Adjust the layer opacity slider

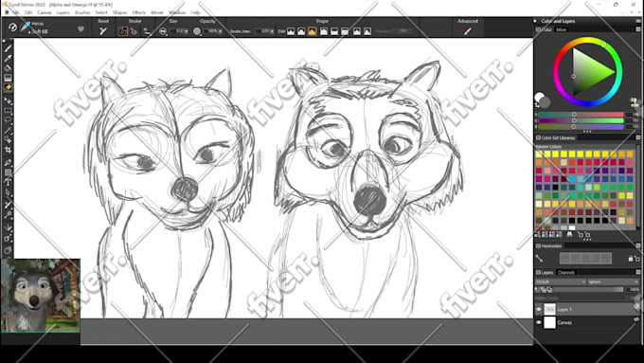click(x=587, y=289)
